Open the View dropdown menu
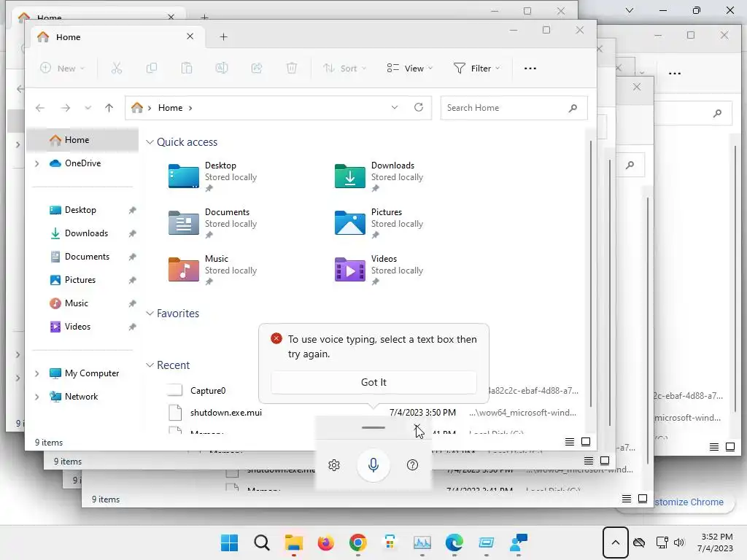The image size is (747, 560). pos(410,68)
